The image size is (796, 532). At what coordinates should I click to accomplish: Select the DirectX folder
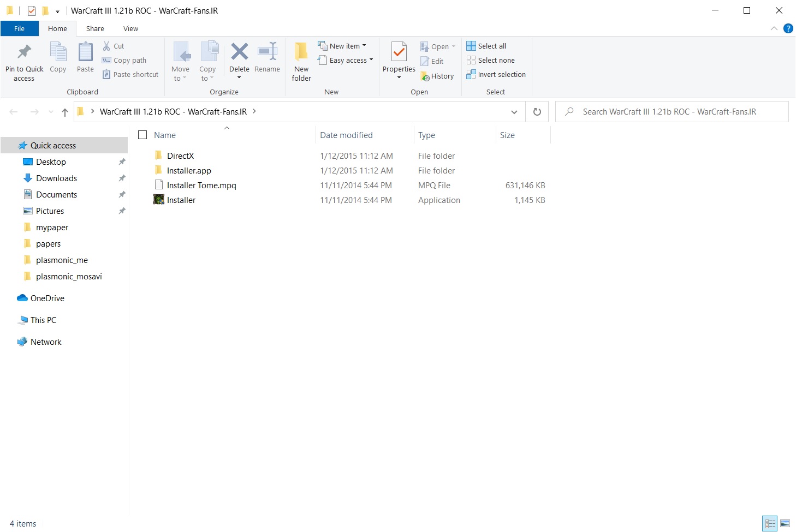[x=180, y=156]
